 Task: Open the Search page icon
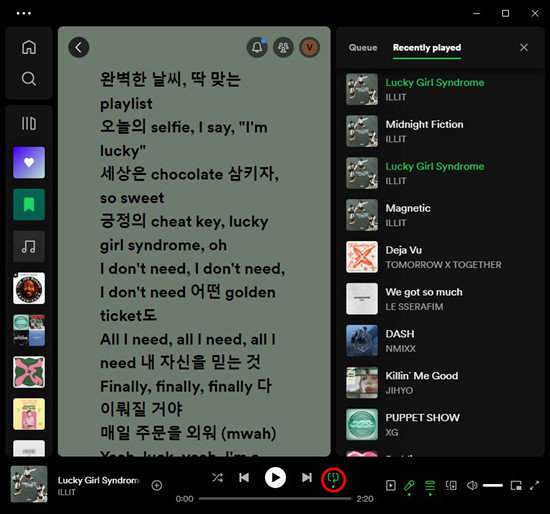pos(29,79)
